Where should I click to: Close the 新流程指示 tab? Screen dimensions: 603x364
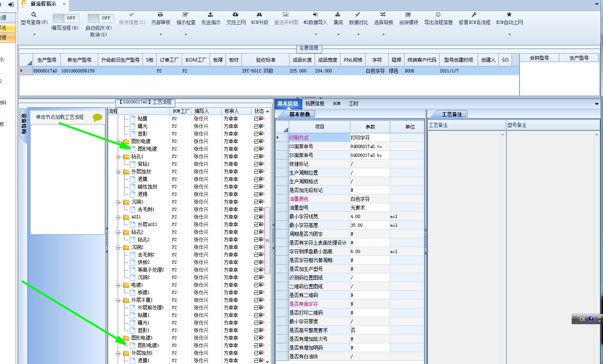[x=64, y=4]
